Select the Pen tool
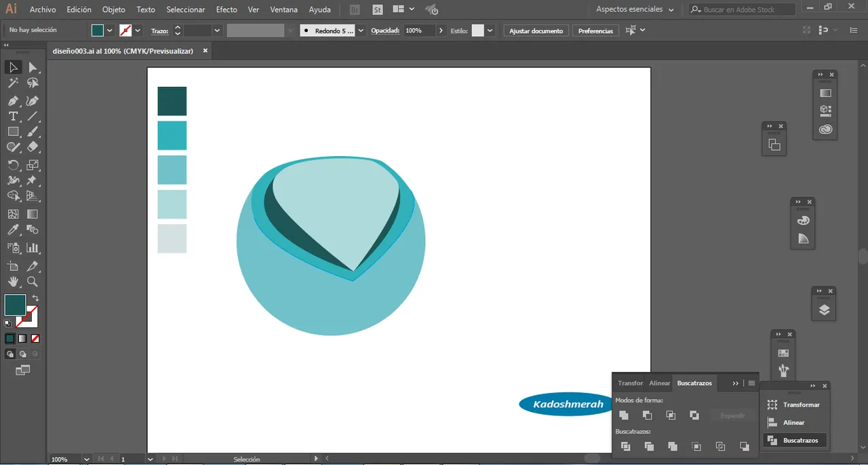 coord(13,100)
